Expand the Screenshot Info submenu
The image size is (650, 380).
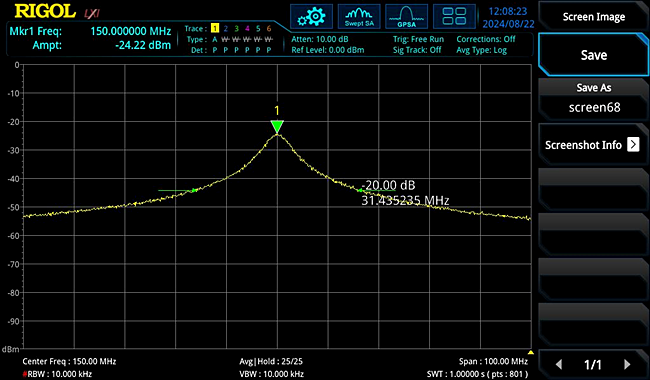(x=593, y=145)
